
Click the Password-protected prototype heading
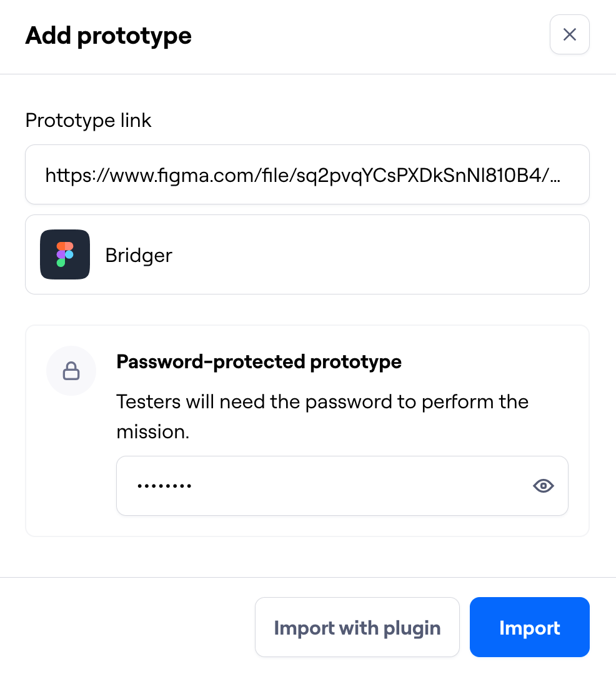coord(259,361)
